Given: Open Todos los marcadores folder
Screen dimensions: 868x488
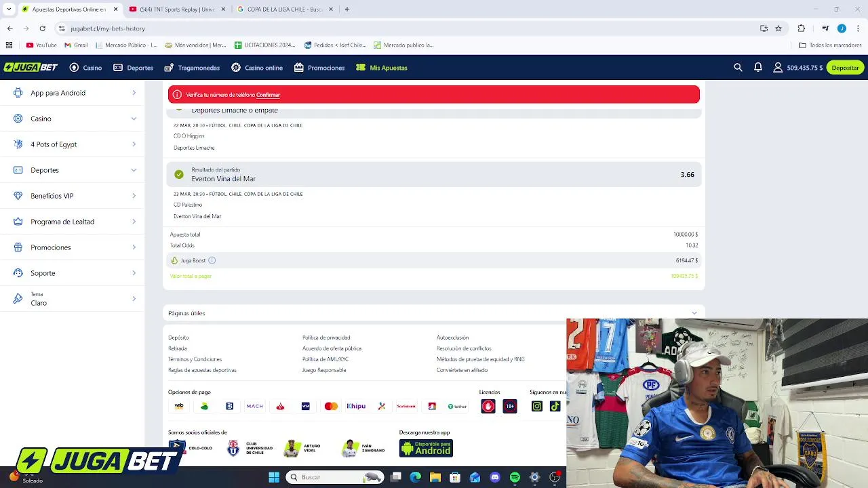Looking at the screenshot, I should [830, 45].
